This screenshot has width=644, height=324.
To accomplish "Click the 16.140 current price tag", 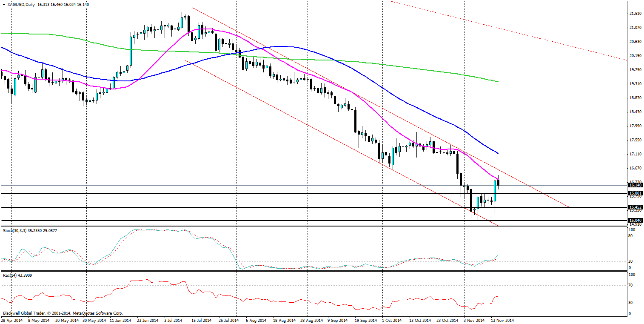I will 635,185.
